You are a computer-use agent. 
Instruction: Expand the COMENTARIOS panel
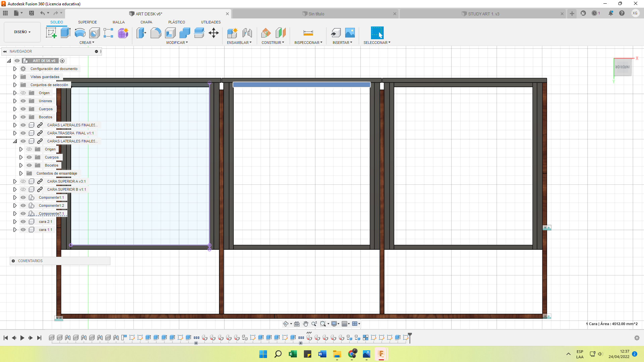pyautogui.click(x=13, y=261)
